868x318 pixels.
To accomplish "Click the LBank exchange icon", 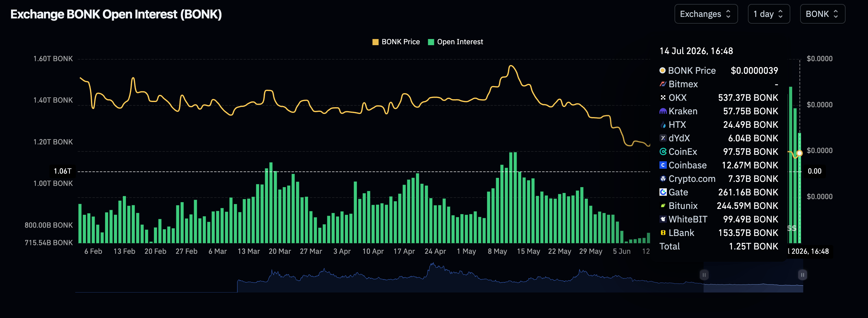I will pyautogui.click(x=663, y=232).
